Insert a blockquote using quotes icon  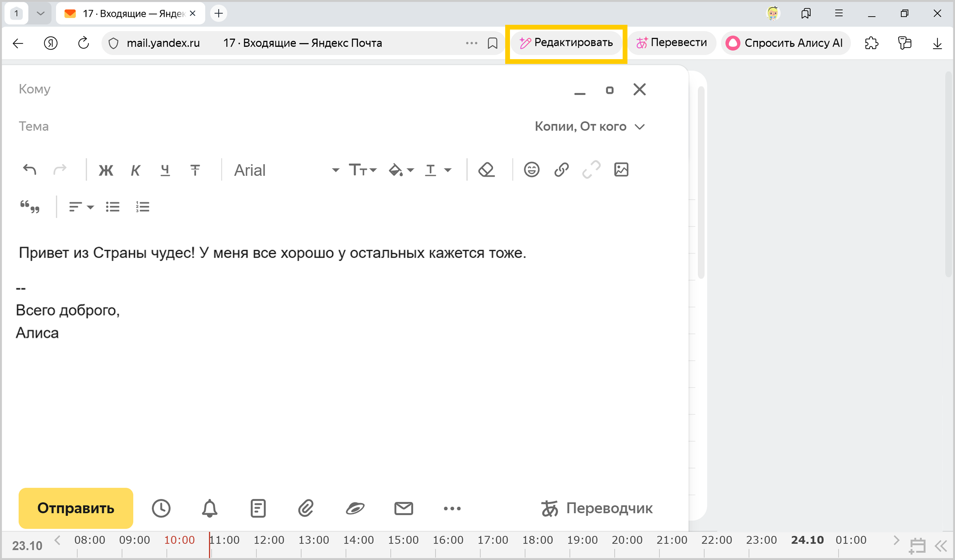coord(30,207)
